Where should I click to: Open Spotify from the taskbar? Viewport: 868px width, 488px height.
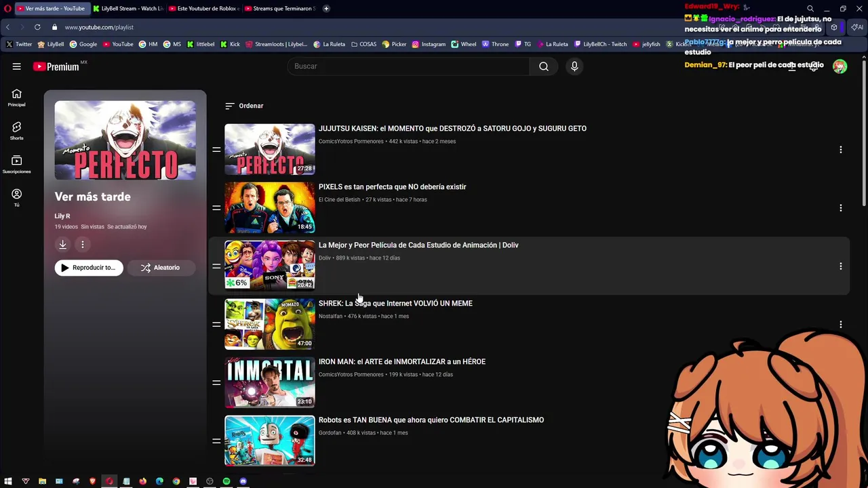point(226,481)
